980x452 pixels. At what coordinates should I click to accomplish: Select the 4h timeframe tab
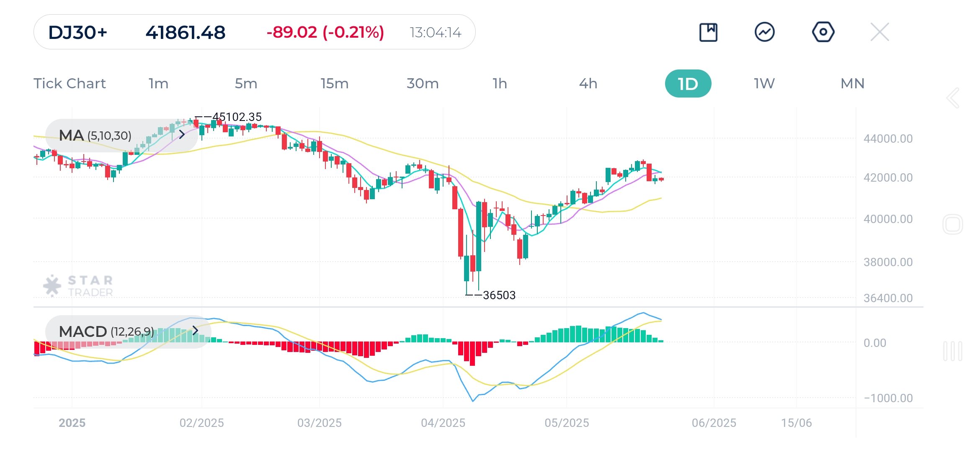pyautogui.click(x=588, y=83)
